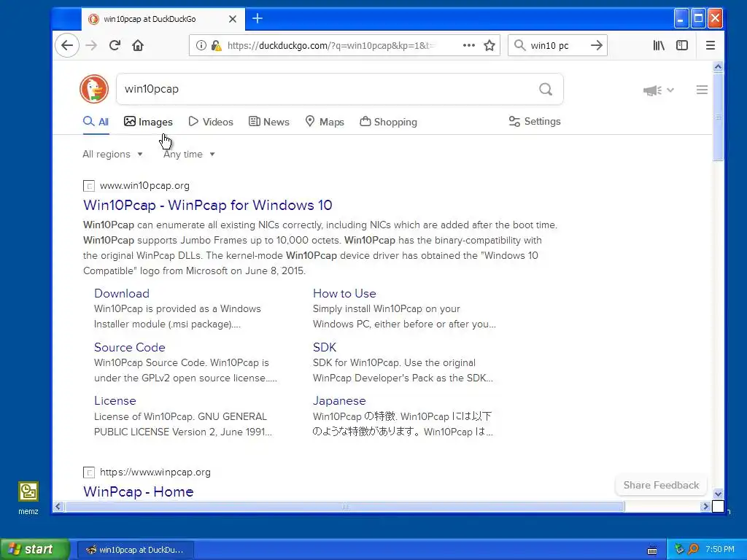This screenshot has width=747, height=560.
Task: Open the WinPcap - Home result
Action: coord(138,492)
